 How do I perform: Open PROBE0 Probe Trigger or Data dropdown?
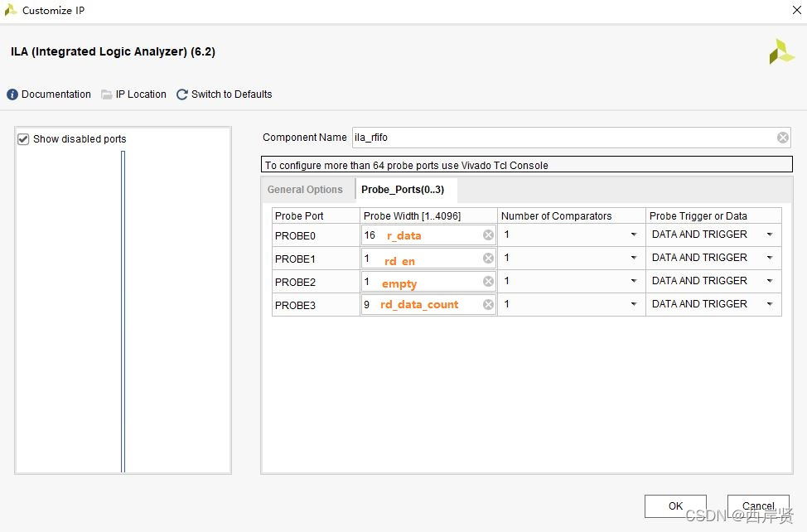tap(770, 235)
